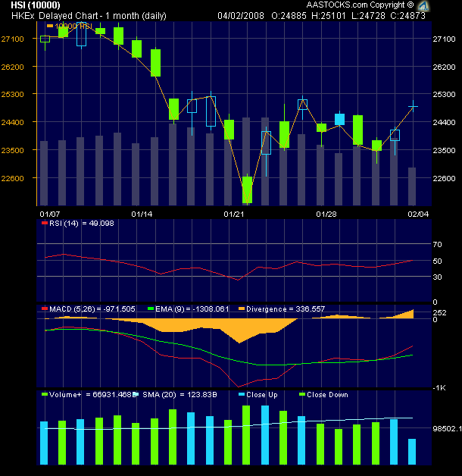This screenshot has width=462, height=476.
Task: Click the Close Up legend label
Action: coord(262,395)
